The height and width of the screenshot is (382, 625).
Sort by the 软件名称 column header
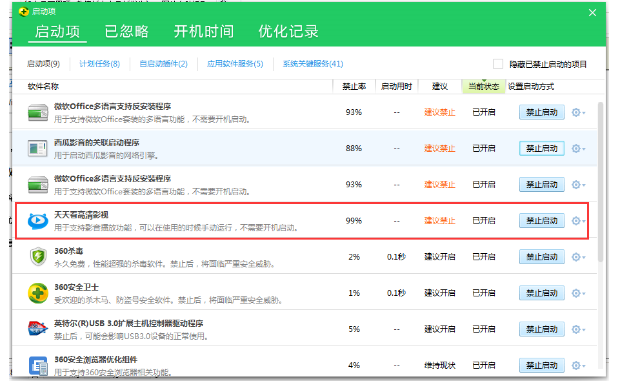(x=43, y=87)
